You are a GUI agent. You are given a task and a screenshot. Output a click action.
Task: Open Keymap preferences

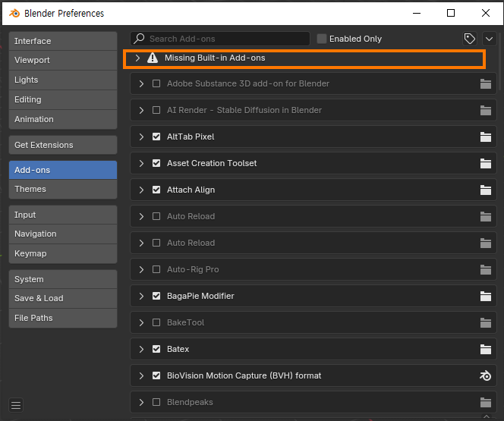pyautogui.click(x=63, y=253)
